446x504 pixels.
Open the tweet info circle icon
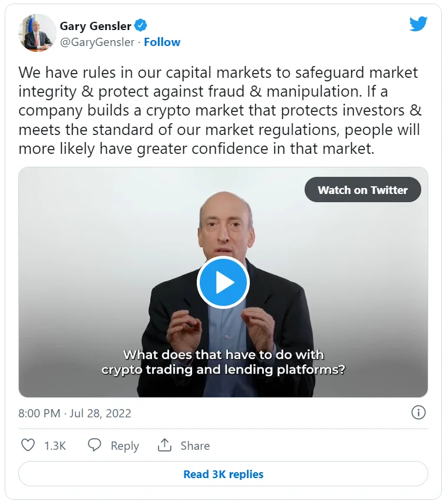[x=418, y=413]
